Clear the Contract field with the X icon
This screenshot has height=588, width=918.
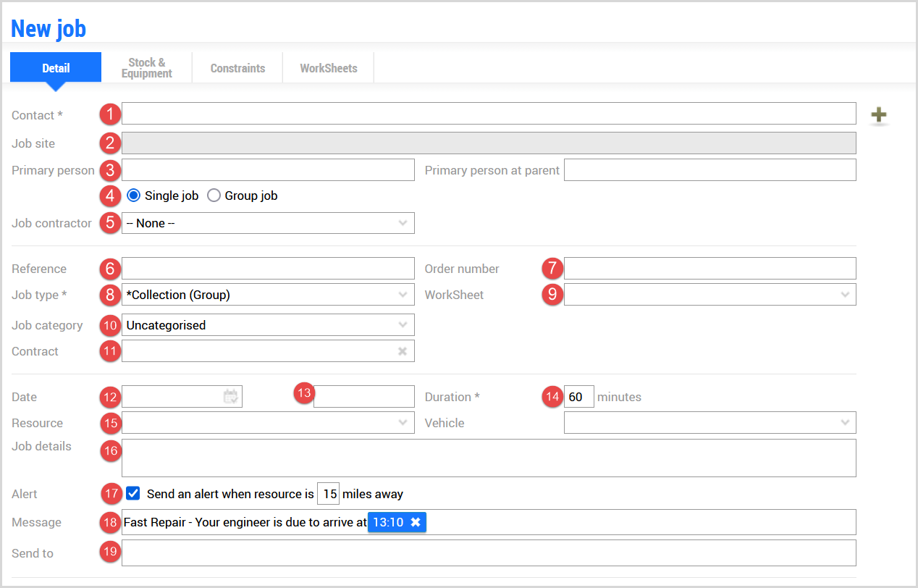(403, 351)
